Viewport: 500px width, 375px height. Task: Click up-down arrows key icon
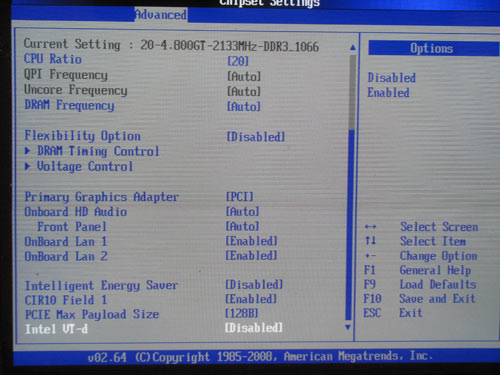tap(370, 240)
